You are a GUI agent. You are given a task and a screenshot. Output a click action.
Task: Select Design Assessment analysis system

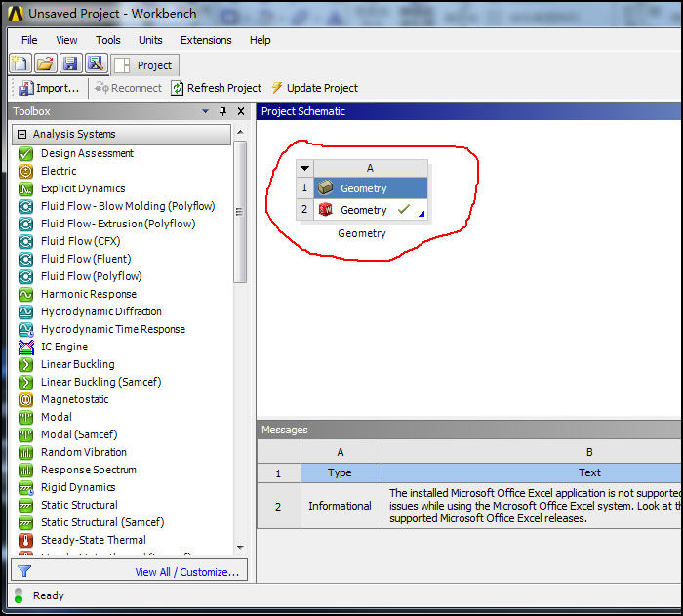(x=87, y=153)
